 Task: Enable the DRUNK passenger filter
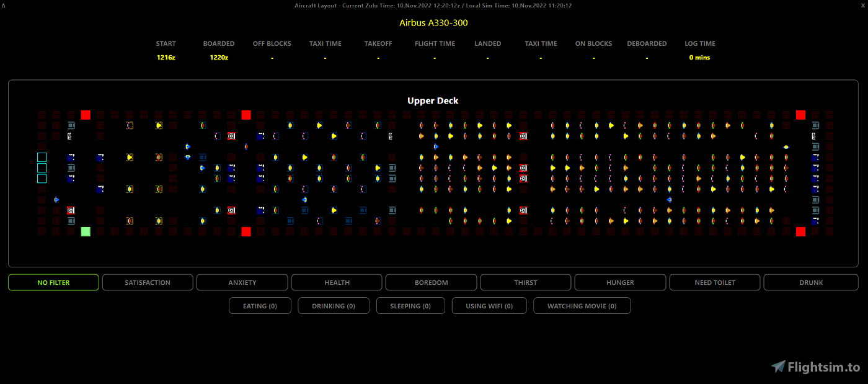point(810,282)
